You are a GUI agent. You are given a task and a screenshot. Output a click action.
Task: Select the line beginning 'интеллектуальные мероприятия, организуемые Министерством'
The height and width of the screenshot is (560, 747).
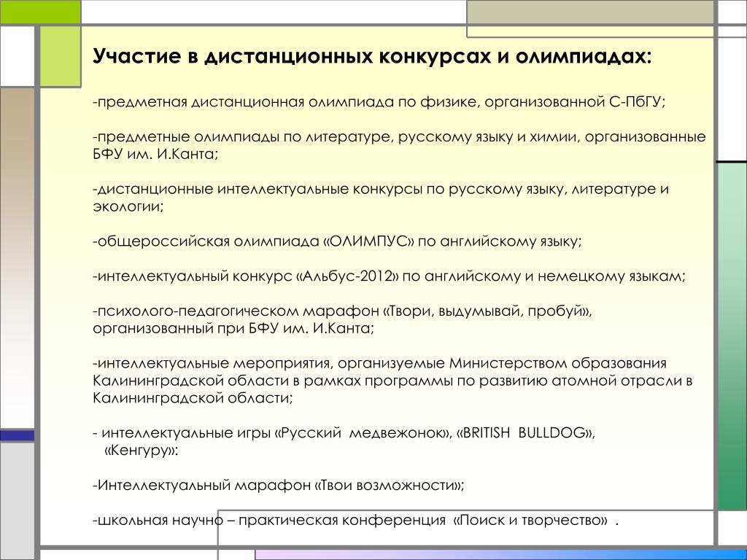[379, 364]
